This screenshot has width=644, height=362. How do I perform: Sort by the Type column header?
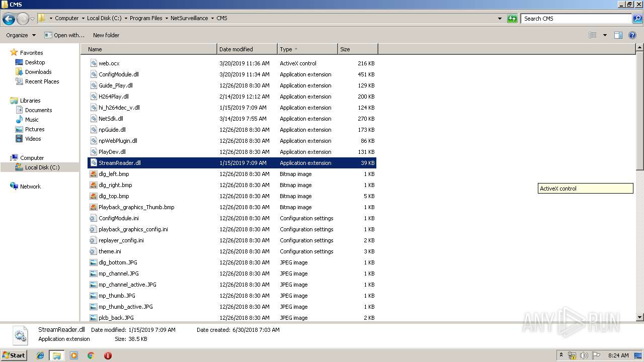(x=307, y=49)
